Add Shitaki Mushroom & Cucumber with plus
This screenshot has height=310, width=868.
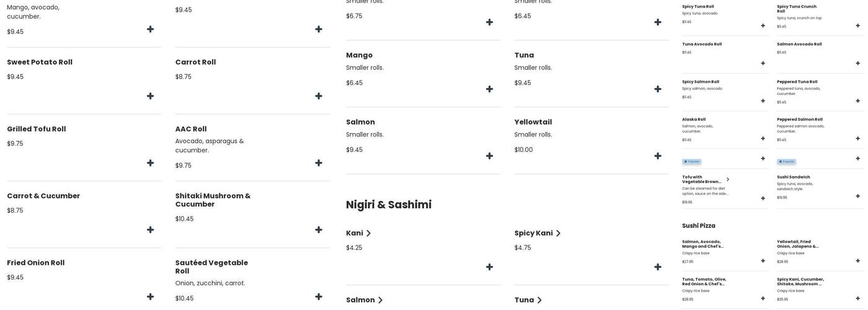[319, 230]
